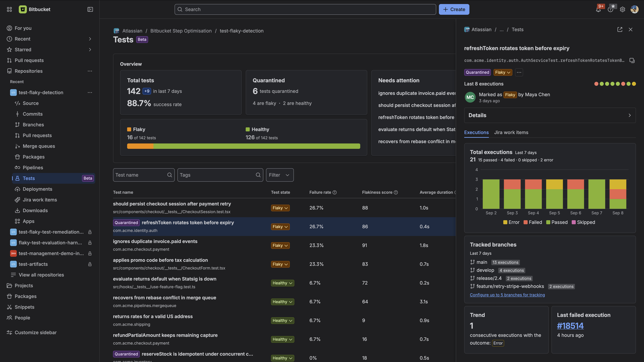
Task: Open the Bitbucket Step Optimisation breadcrumb
Action: (x=181, y=31)
